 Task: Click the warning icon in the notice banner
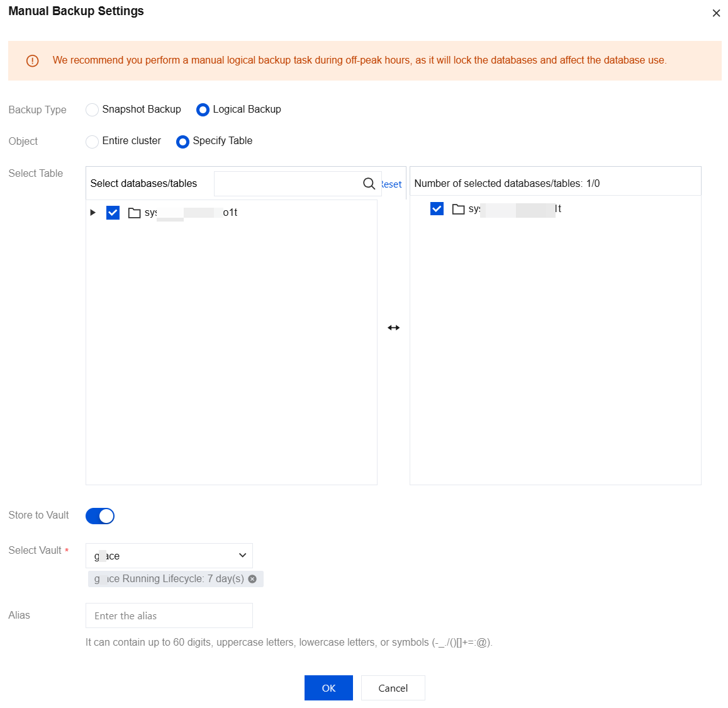point(33,60)
